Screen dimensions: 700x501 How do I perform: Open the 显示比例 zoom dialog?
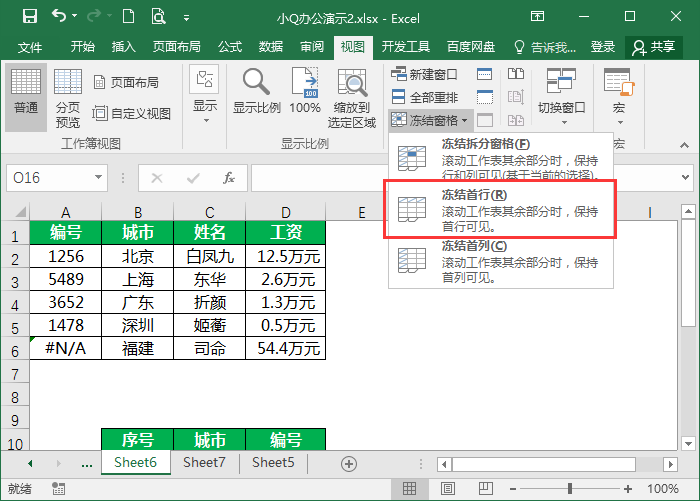[x=257, y=91]
